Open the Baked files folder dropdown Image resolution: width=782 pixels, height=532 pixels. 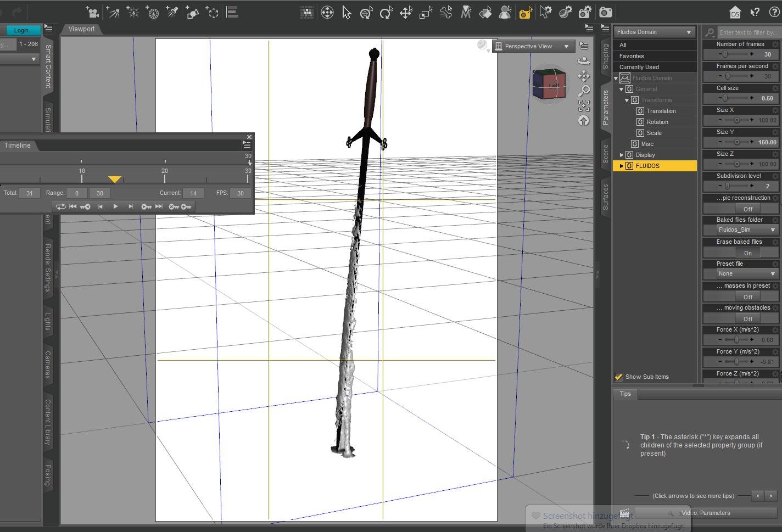pos(746,230)
